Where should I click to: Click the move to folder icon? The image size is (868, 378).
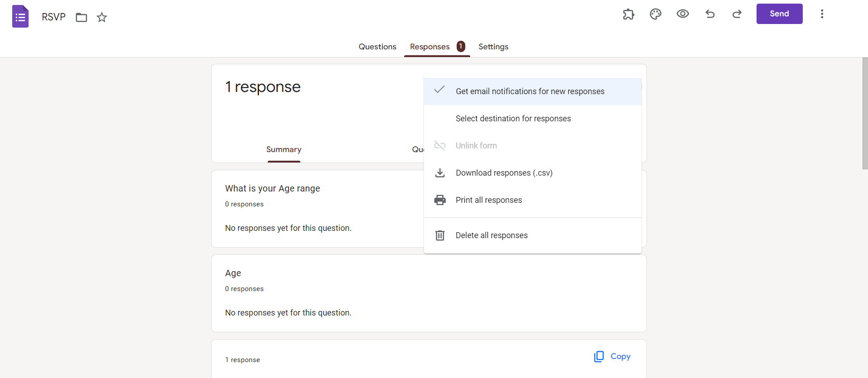[82, 18]
